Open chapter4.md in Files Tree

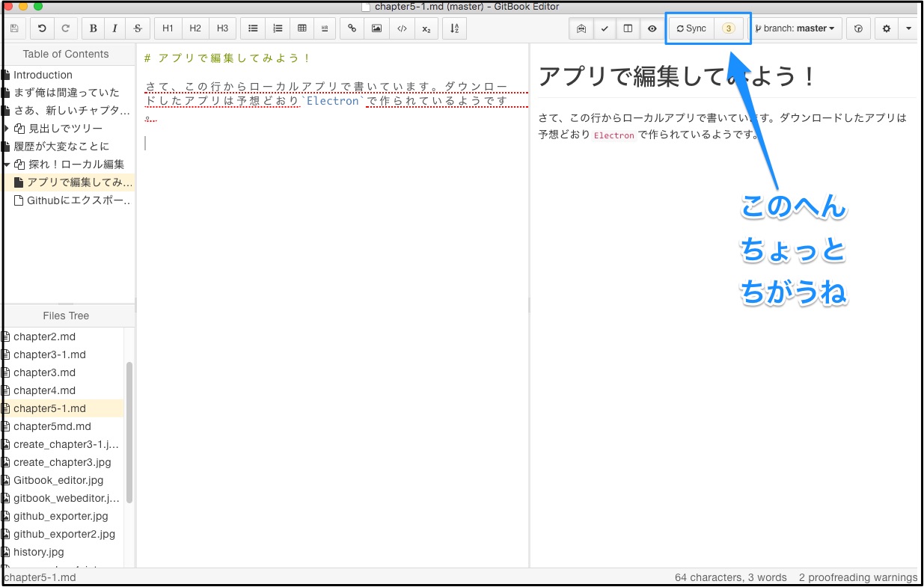pos(63,390)
